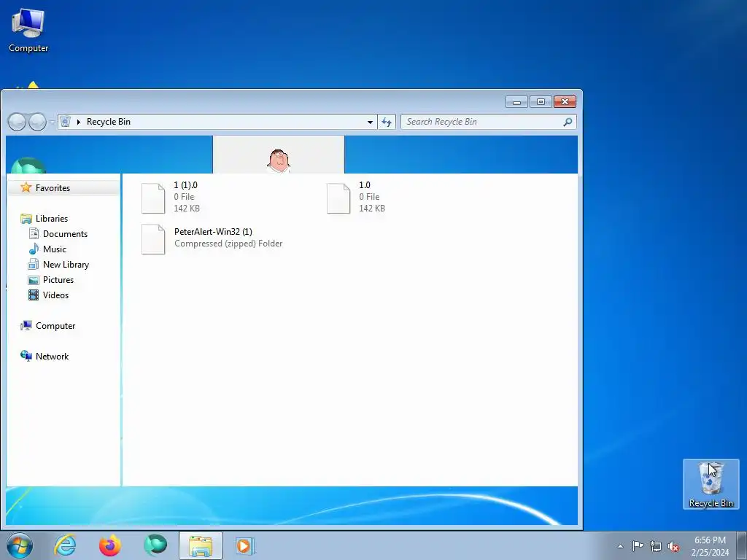Launch Firefox from the taskbar
The image size is (747, 560).
[x=110, y=545]
